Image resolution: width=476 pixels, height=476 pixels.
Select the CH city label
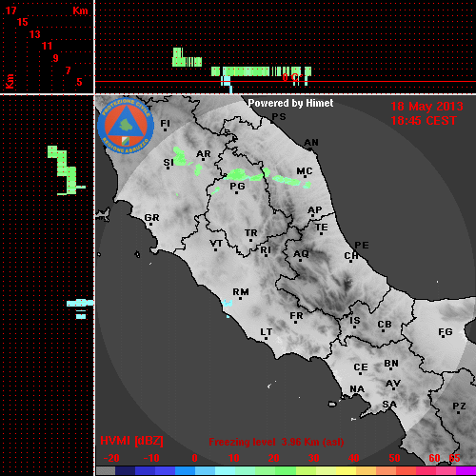[x=351, y=255]
